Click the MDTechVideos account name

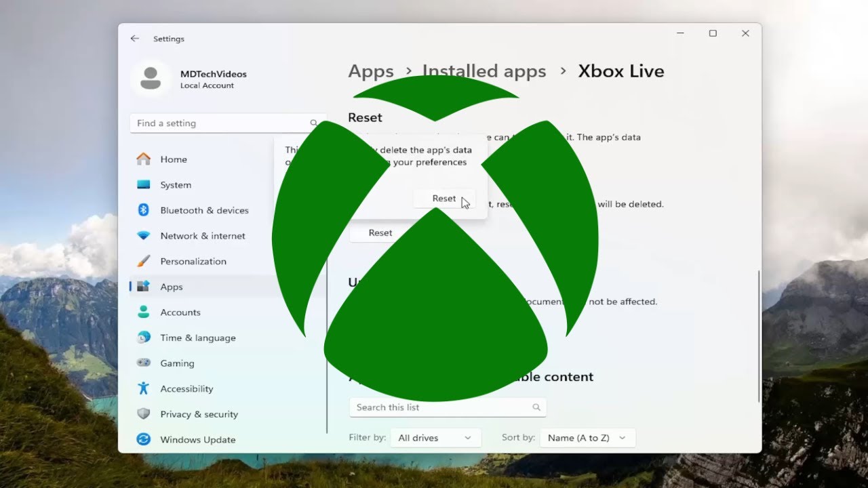214,74
